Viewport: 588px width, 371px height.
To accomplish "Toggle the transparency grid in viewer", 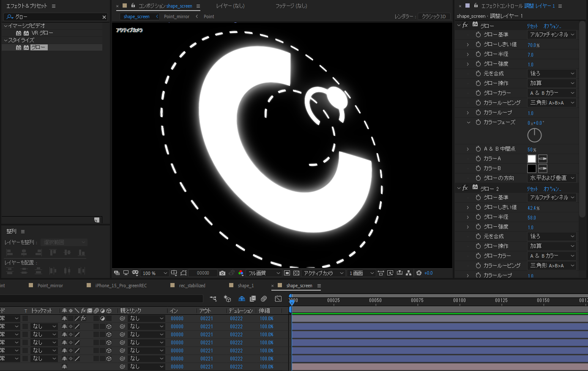I will point(296,273).
